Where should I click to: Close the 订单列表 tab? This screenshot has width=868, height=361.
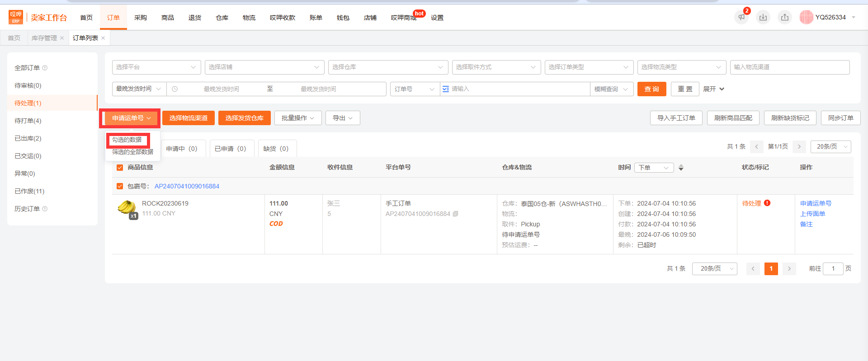[x=103, y=38]
